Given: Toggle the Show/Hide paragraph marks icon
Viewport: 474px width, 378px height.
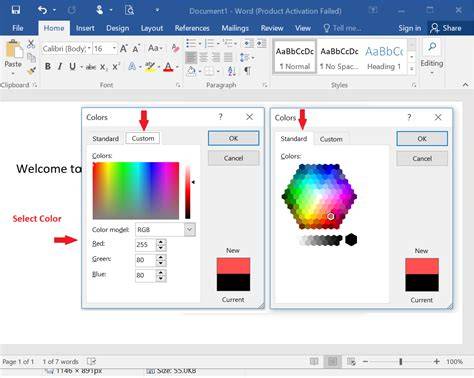Looking at the screenshot, I should coord(247,70).
